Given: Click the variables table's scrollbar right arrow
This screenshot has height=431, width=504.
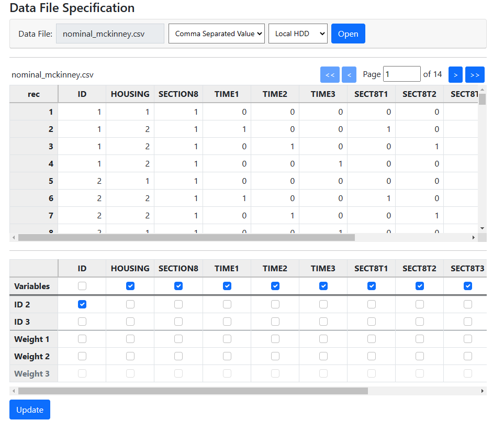Looking at the screenshot, I should tap(482, 391).
